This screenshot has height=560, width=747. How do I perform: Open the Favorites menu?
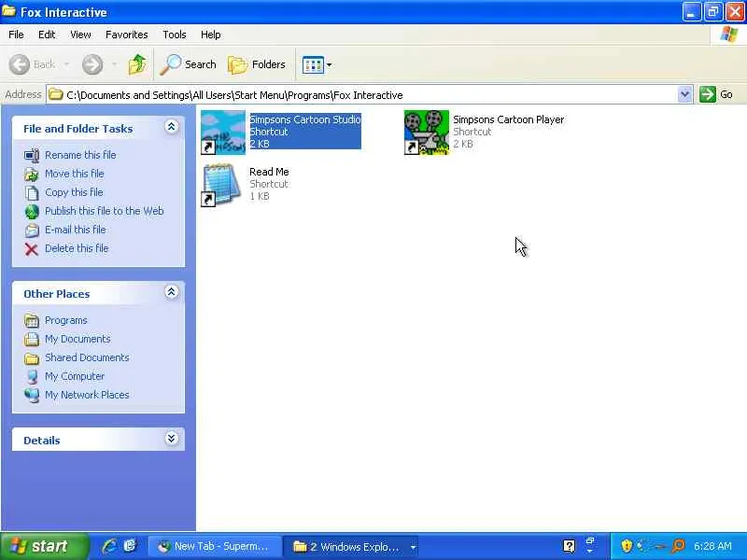127,35
